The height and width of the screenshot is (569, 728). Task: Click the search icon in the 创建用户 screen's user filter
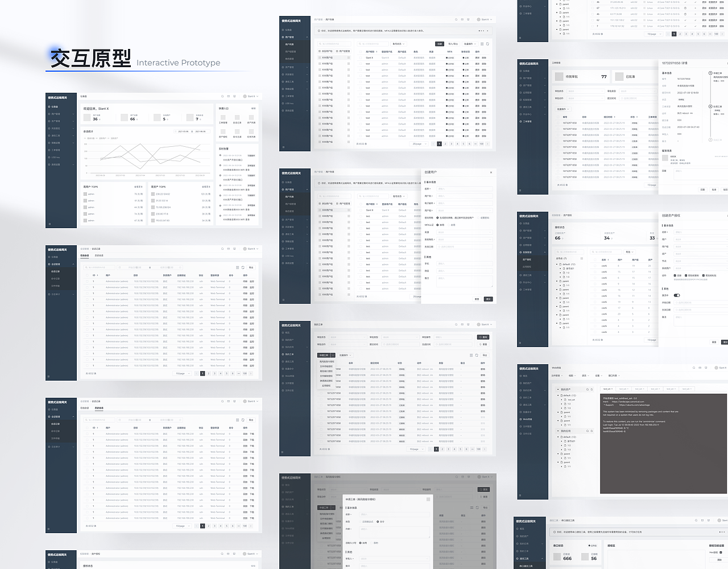pyautogui.click(x=360, y=196)
